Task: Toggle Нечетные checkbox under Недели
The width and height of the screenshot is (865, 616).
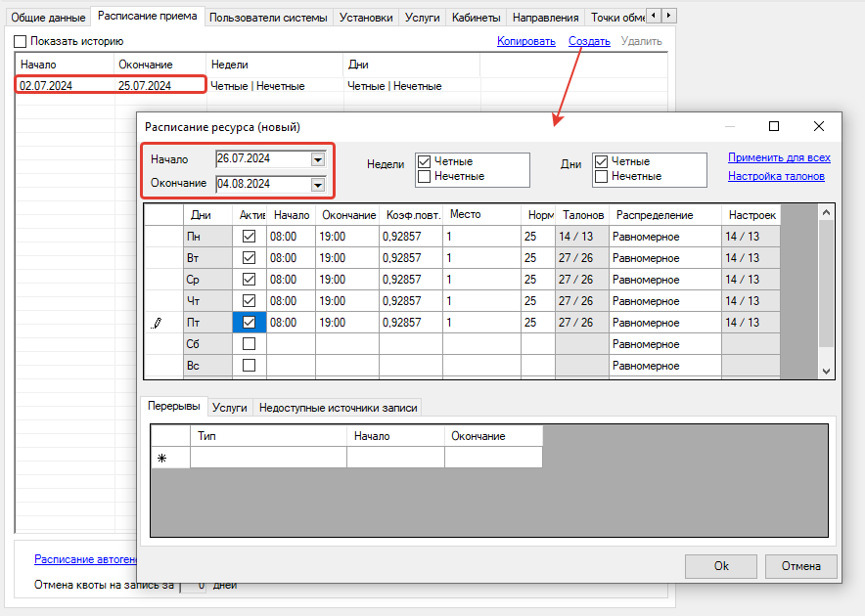Action: coord(425,176)
